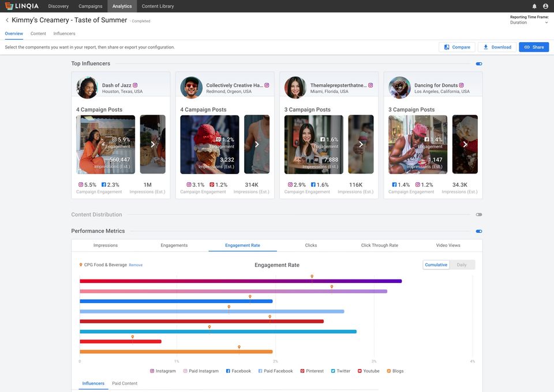Screen dimensions: 554x392
Task: Select the Engagement Rate metric tab
Action: (x=243, y=245)
